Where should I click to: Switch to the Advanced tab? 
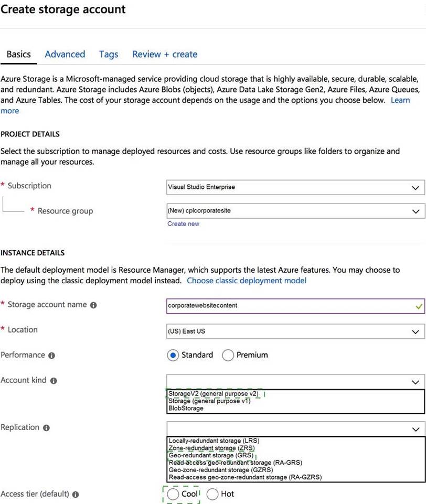coord(65,55)
